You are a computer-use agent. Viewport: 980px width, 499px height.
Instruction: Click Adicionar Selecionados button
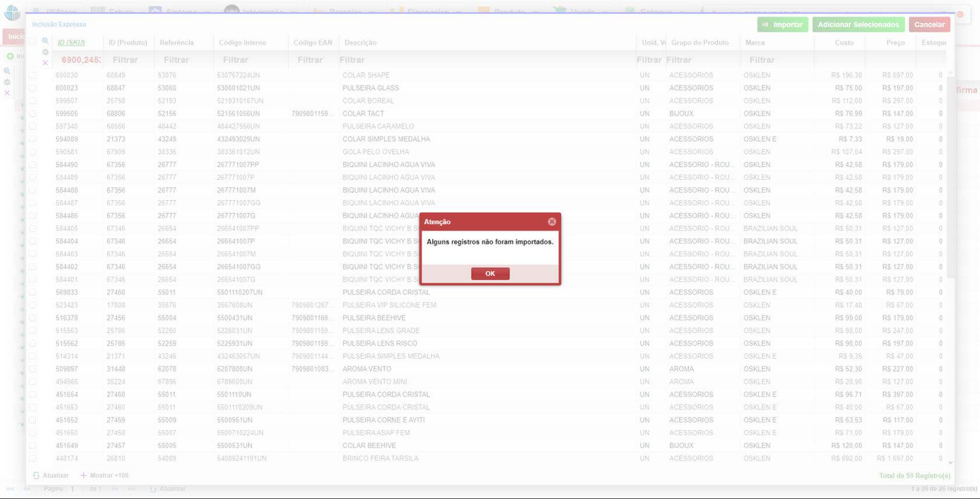tap(858, 25)
